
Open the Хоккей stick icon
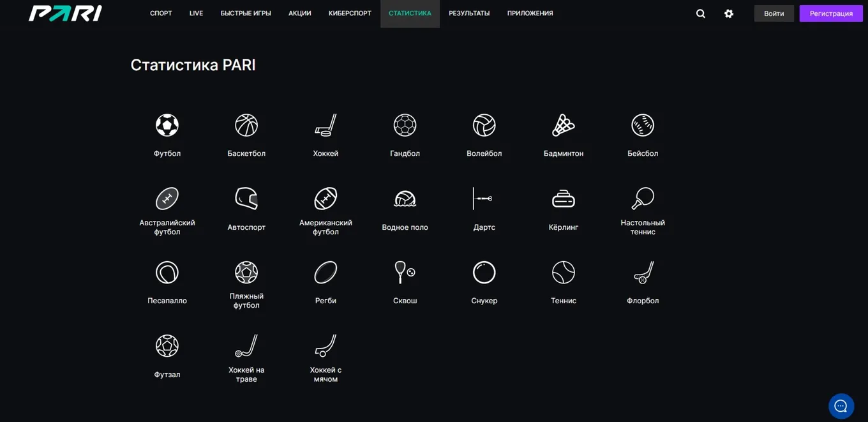(x=325, y=125)
